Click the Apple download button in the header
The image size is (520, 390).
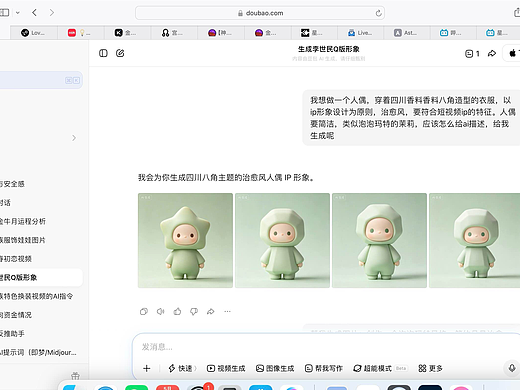512,53
